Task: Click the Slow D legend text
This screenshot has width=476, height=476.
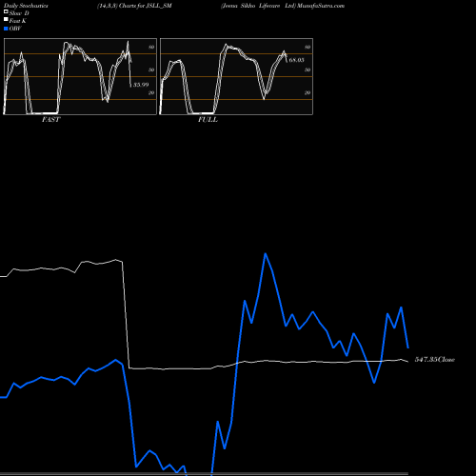Action: pyautogui.click(x=19, y=13)
